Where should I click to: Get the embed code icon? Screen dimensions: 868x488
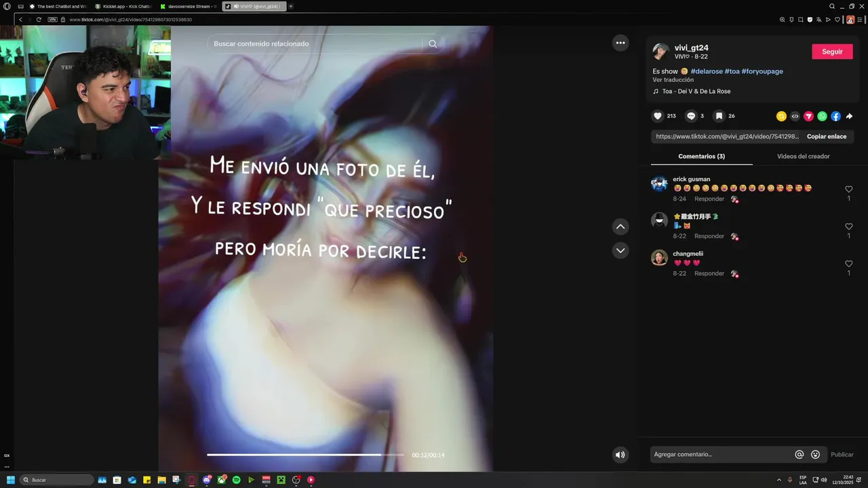point(795,117)
